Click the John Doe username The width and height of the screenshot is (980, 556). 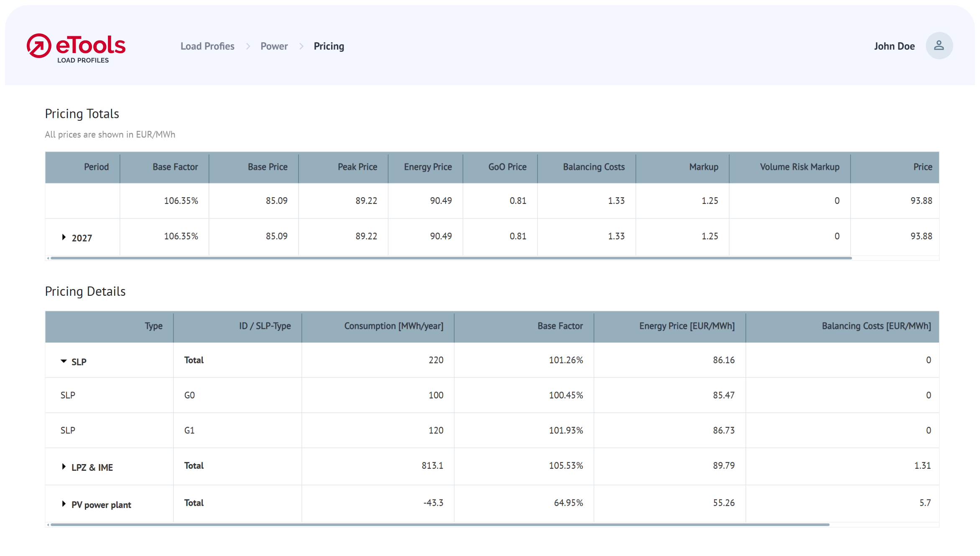894,46
